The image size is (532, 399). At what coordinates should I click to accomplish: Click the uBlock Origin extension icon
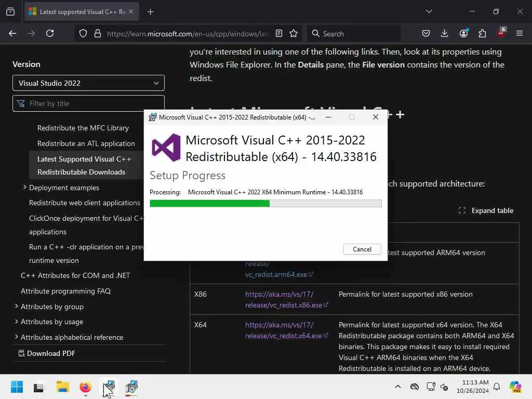pos(501,33)
